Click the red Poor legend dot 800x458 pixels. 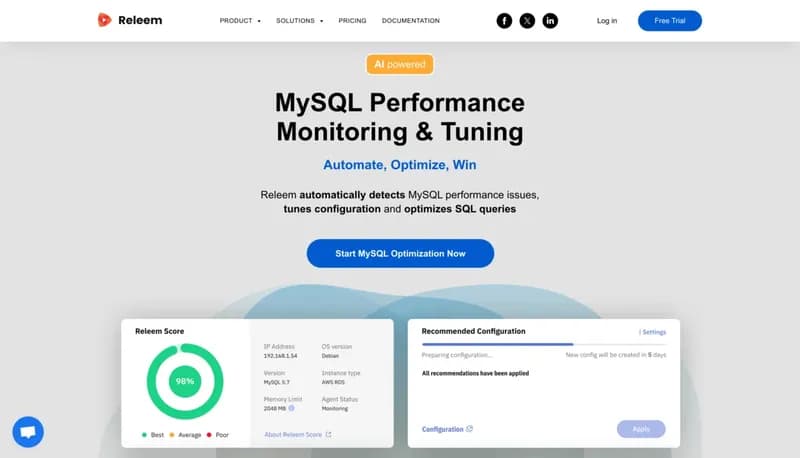pyautogui.click(x=209, y=435)
